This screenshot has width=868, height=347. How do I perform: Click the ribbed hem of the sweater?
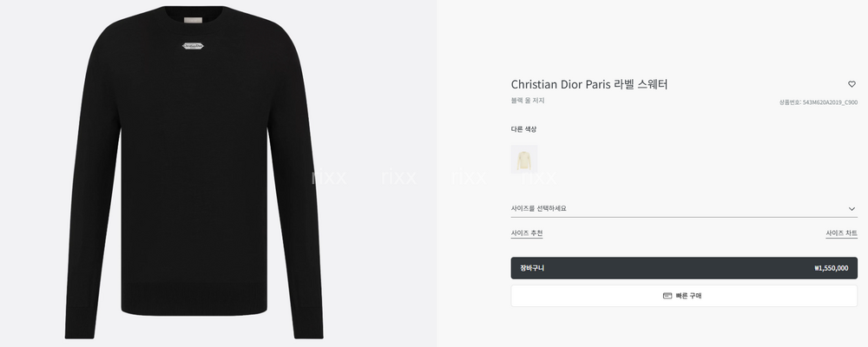tap(191, 308)
